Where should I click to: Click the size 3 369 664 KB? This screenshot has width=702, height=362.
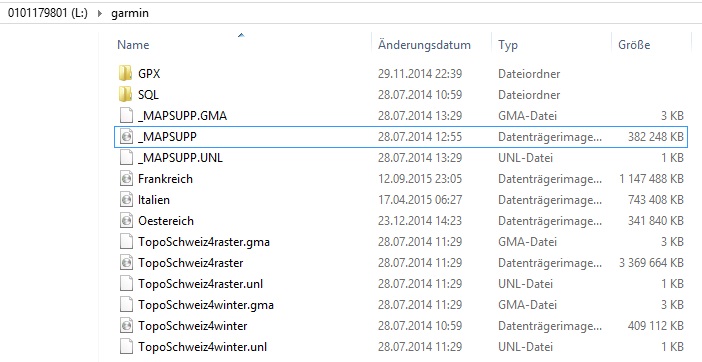tap(652, 263)
